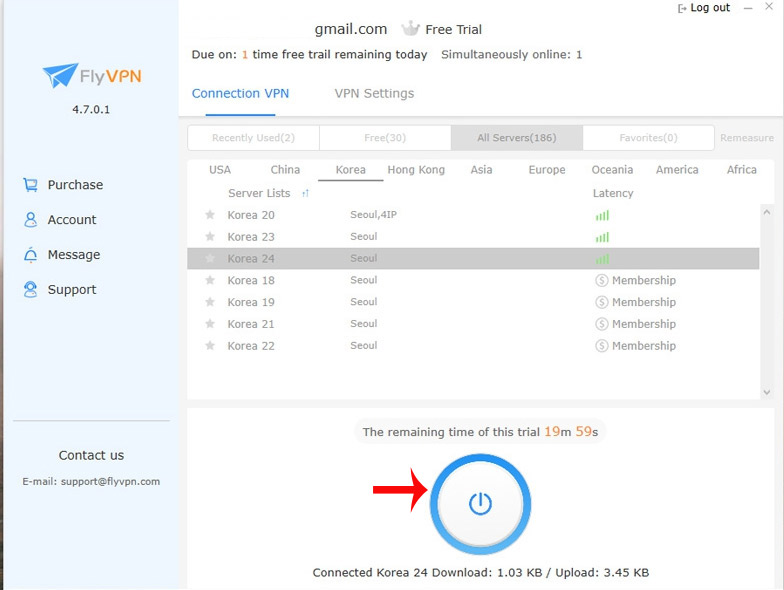The image size is (784, 590).
Task: Click the Korea 18 Membership coin icon
Action: pyautogui.click(x=602, y=280)
